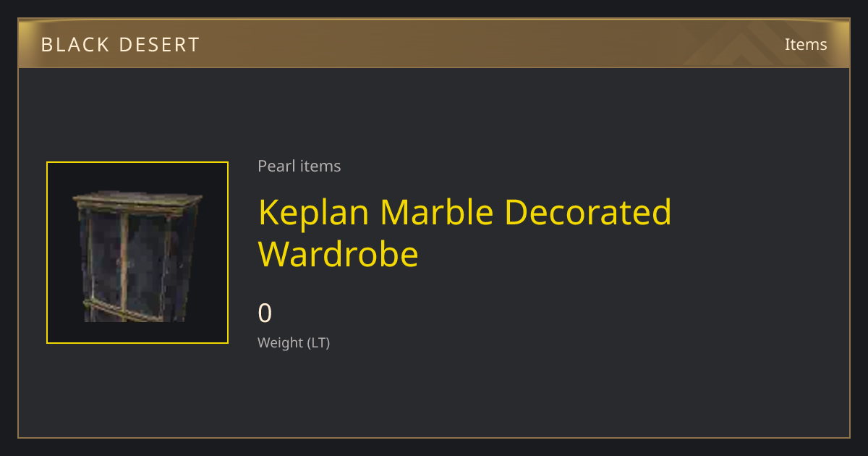Click the word Wardrobe in title

point(339,254)
